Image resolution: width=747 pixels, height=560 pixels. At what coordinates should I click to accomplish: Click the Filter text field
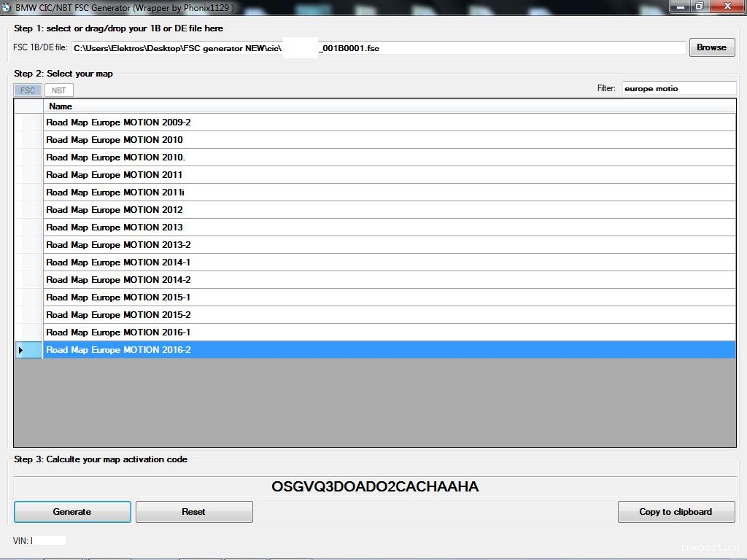(678, 88)
